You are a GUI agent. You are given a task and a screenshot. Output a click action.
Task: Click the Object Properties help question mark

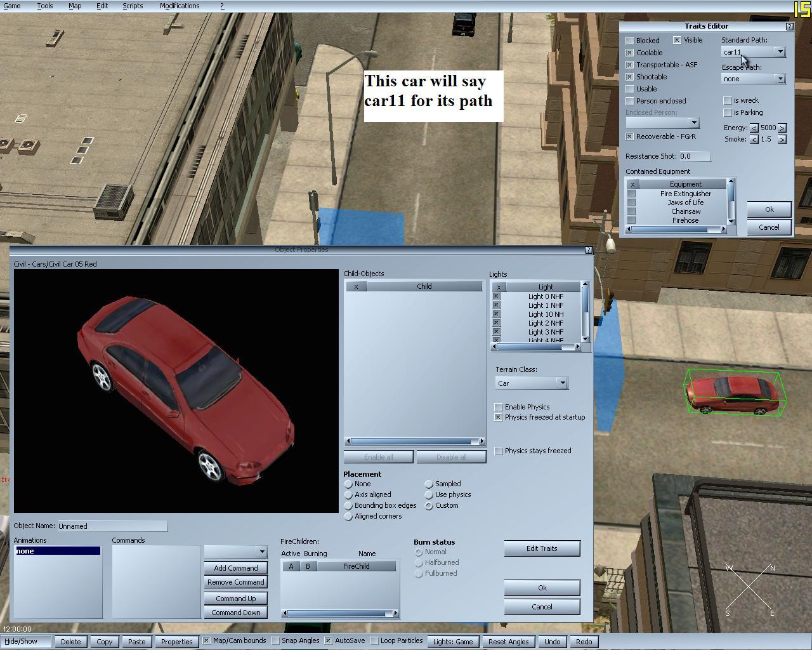587,250
